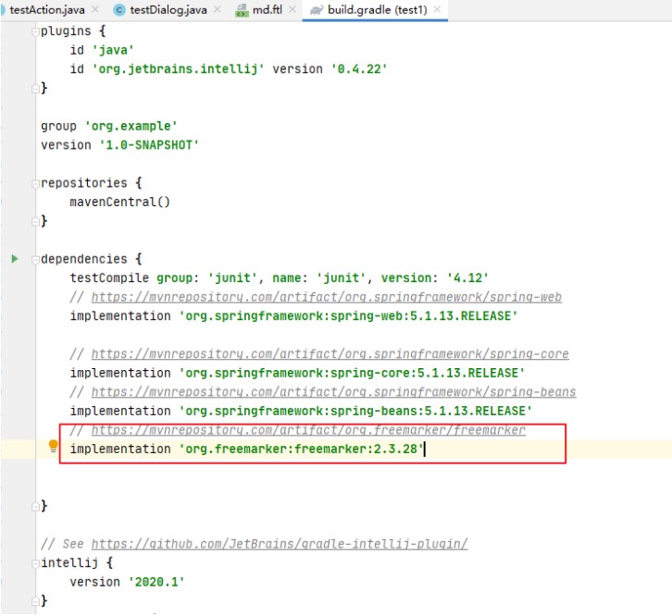Image resolution: width=672 pixels, height=616 pixels.
Task: Click the FreeMarker file icon on md.ftl tab
Action: (243, 10)
